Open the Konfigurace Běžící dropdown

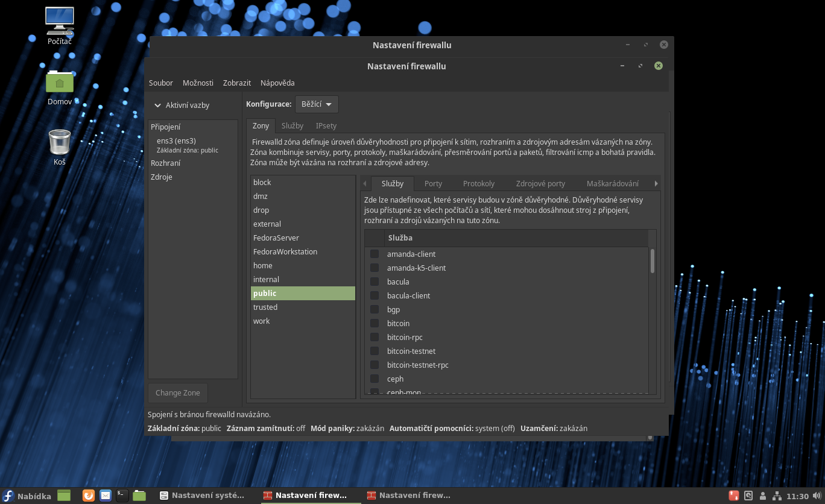point(317,104)
